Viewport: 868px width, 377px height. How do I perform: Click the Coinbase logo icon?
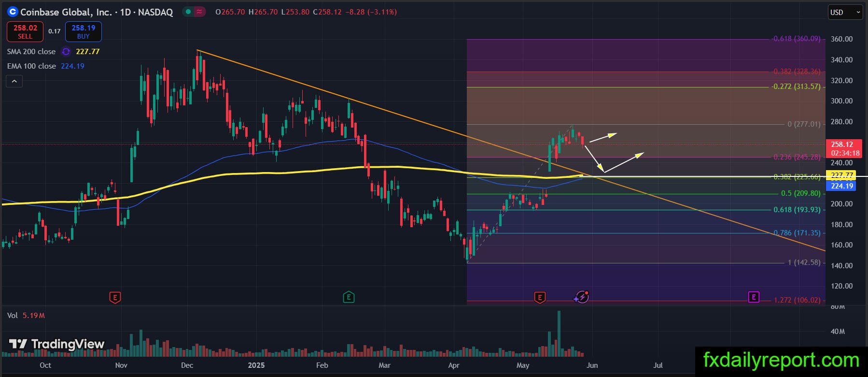pyautogui.click(x=13, y=12)
